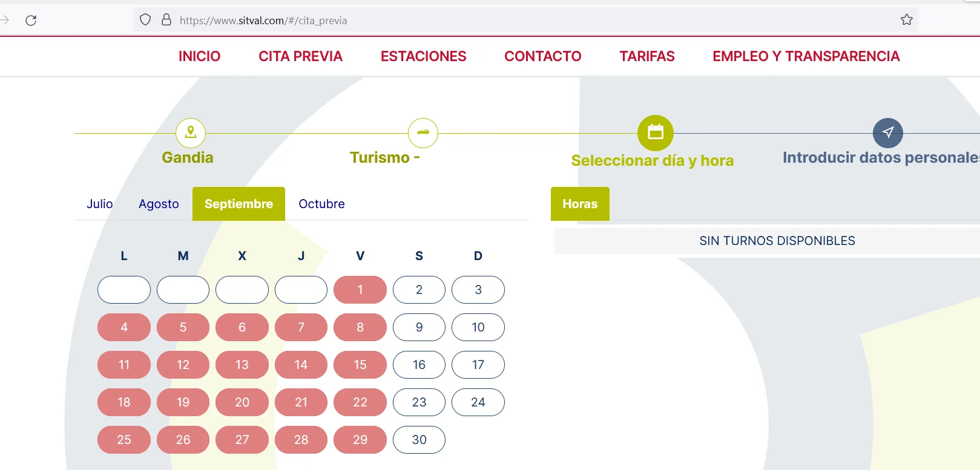View site security via the padlock icon
The image size is (980, 470).
pyautogui.click(x=166, y=20)
